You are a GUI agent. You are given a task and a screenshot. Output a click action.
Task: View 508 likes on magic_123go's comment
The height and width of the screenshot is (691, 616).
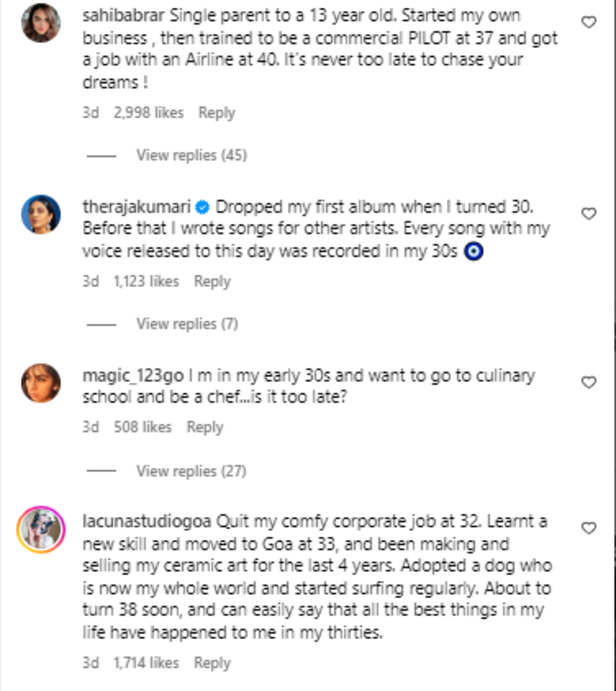(x=141, y=427)
